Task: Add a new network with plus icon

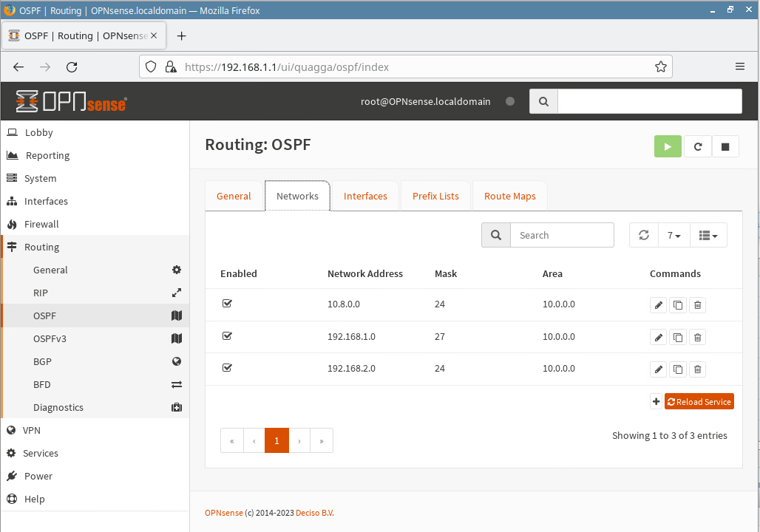Action: pyautogui.click(x=656, y=402)
